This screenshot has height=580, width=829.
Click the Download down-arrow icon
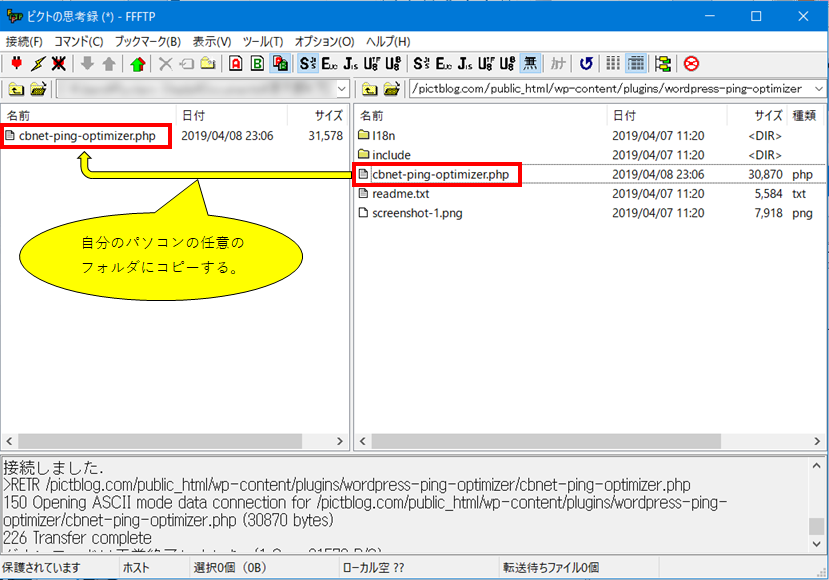click(87, 64)
